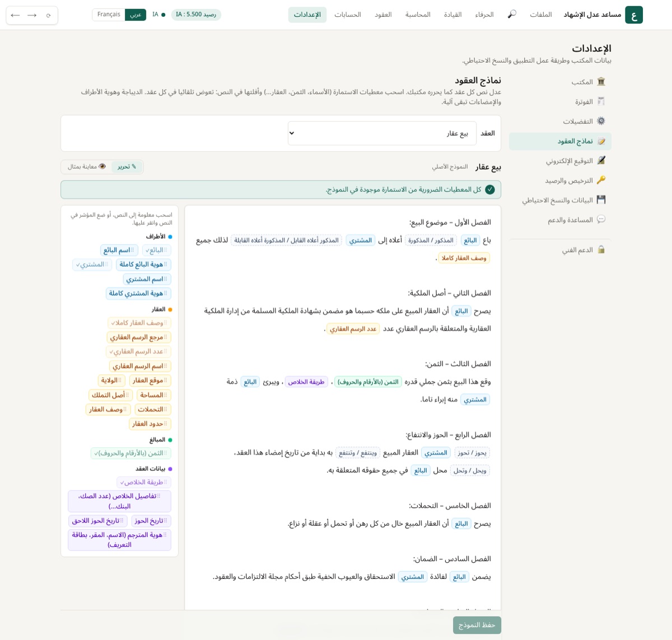Click المساحة field chip
Viewport: 672px width, 640px height.
pyautogui.click(x=154, y=395)
